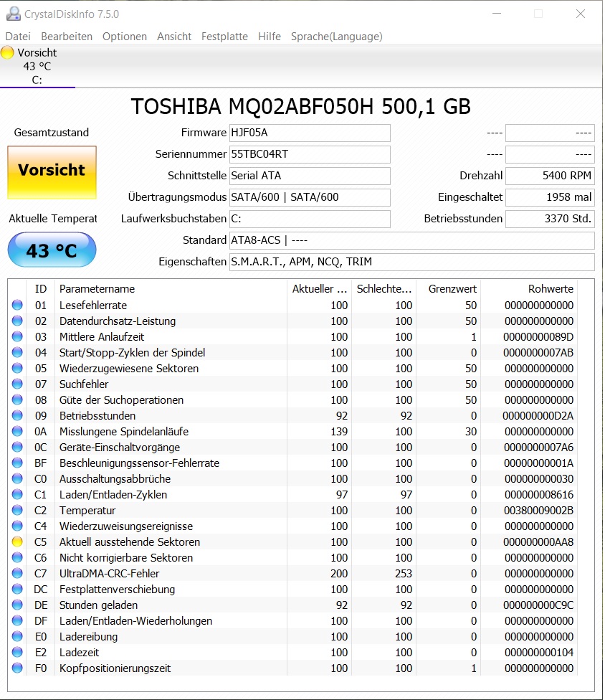Image resolution: width=605 pixels, height=700 pixels.
Task: Click the value 253 in UltraDMA-CRC-Fehler row
Action: (x=404, y=573)
